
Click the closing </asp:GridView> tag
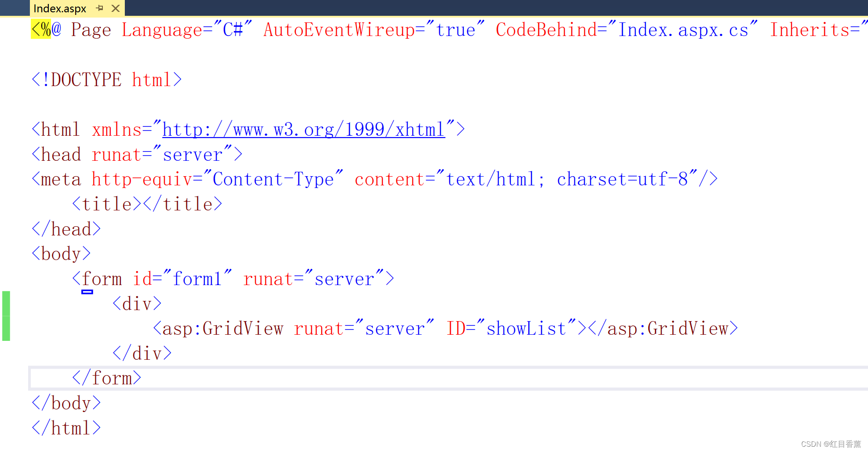coord(662,329)
